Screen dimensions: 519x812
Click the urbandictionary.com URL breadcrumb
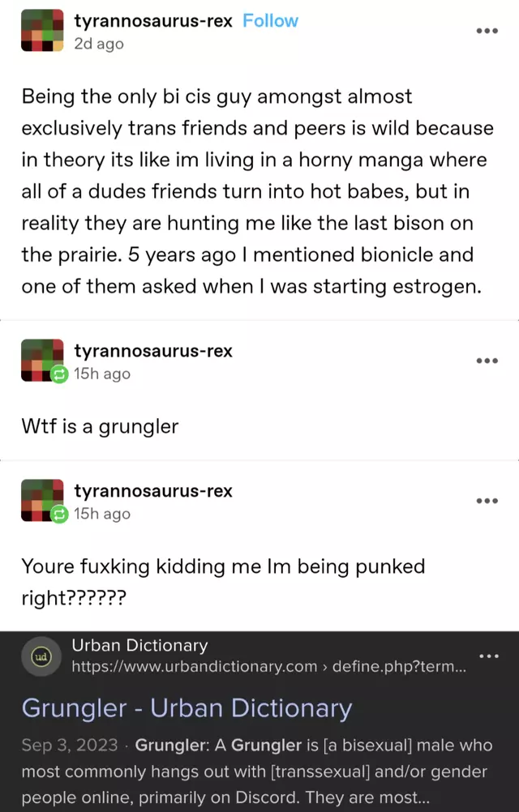(268, 666)
